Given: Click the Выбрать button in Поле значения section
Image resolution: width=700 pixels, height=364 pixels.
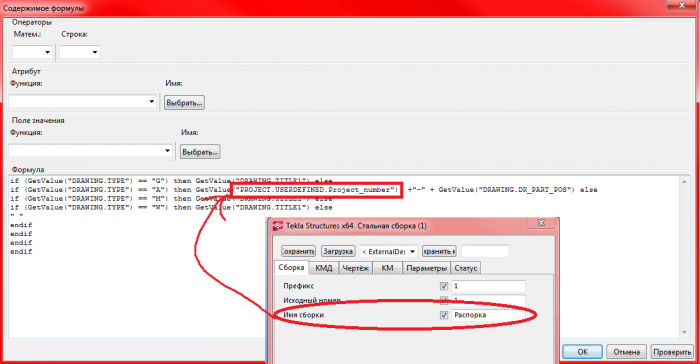Looking at the screenshot, I should pos(200,152).
